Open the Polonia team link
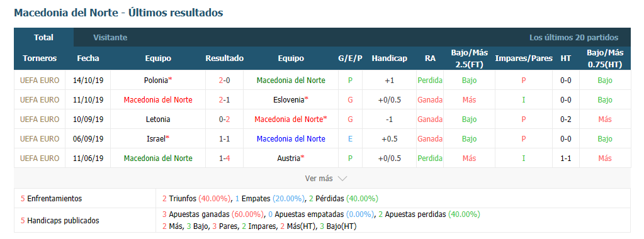The image size is (644, 239). tap(156, 81)
